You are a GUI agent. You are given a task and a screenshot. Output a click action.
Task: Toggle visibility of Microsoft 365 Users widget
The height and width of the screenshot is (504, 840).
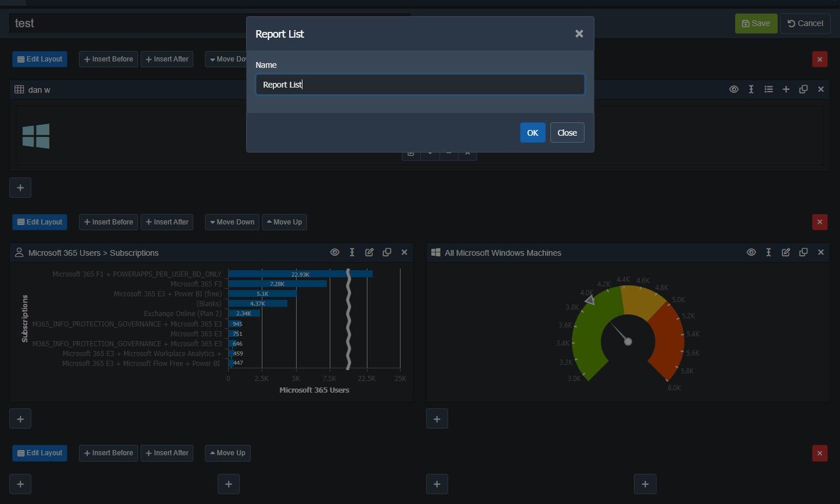point(334,252)
